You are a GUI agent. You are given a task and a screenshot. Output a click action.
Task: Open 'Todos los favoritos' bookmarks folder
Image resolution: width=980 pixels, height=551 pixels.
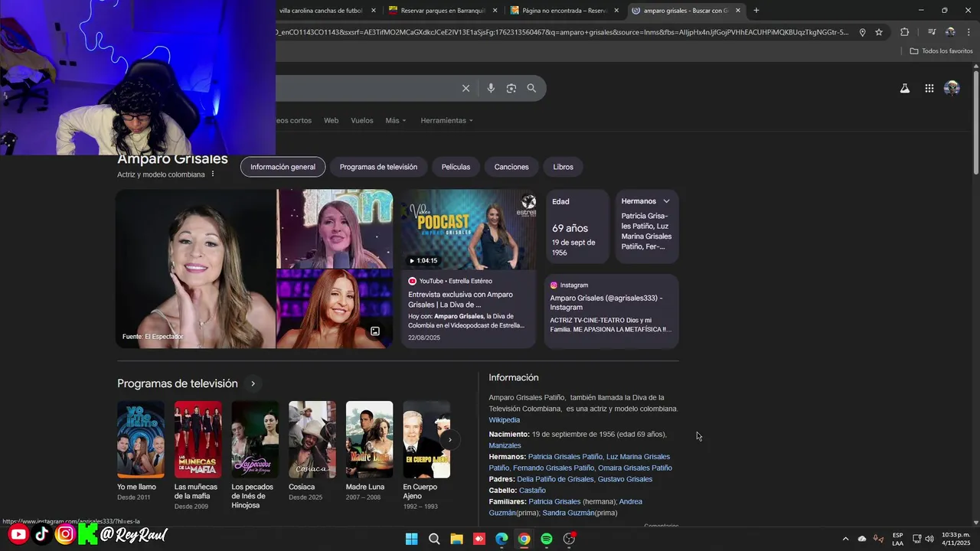pos(941,51)
